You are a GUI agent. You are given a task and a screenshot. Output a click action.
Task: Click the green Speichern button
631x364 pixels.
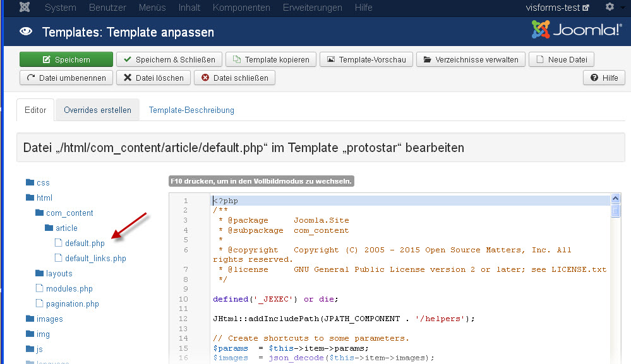pos(66,59)
